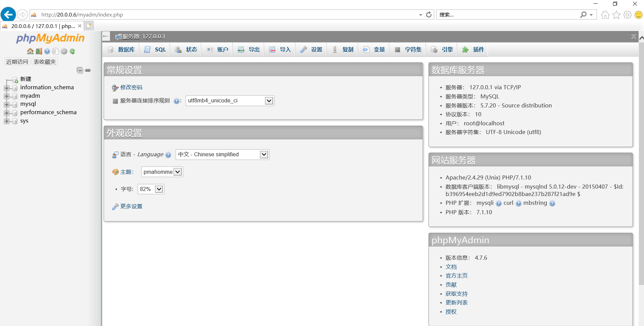Collapse all databases using the minus icon

tap(80, 70)
